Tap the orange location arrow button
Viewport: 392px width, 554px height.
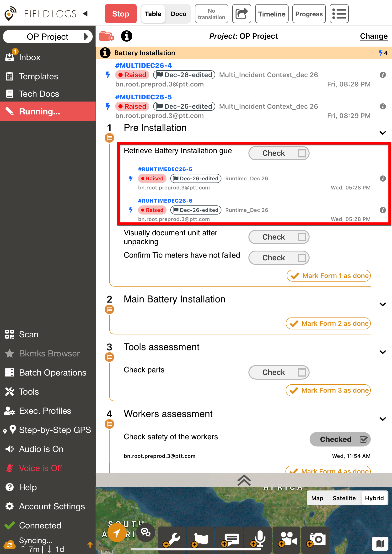point(117,532)
